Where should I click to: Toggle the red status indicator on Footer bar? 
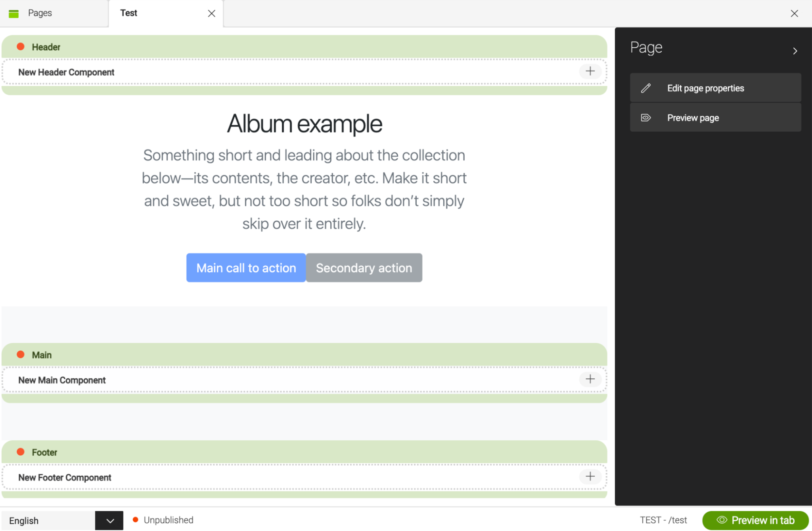pos(20,452)
